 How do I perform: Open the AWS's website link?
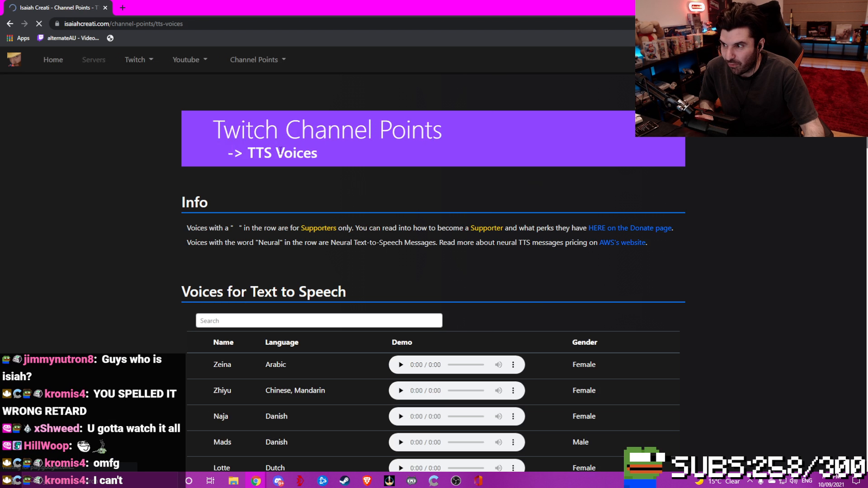[x=622, y=242]
